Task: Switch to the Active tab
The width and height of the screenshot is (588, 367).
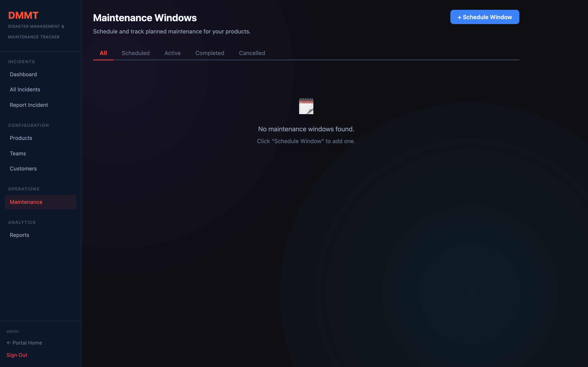Action: click(x=173, y=53)
